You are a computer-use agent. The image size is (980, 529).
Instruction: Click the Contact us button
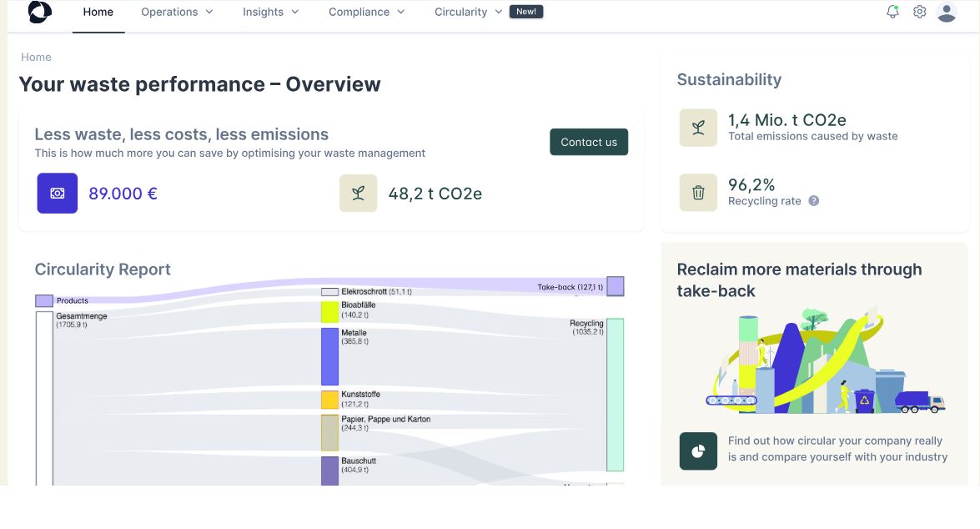tap(589, 142)
